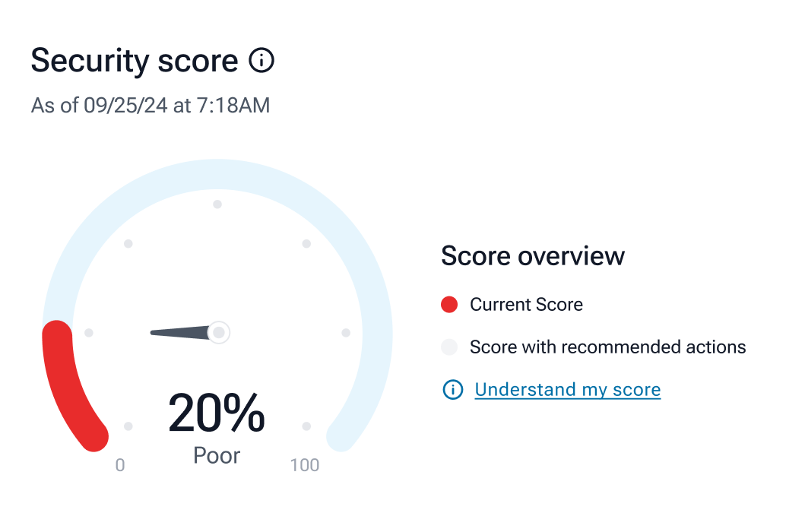
Task: Click the Poor rating label
Action: (x=217, y=455)
